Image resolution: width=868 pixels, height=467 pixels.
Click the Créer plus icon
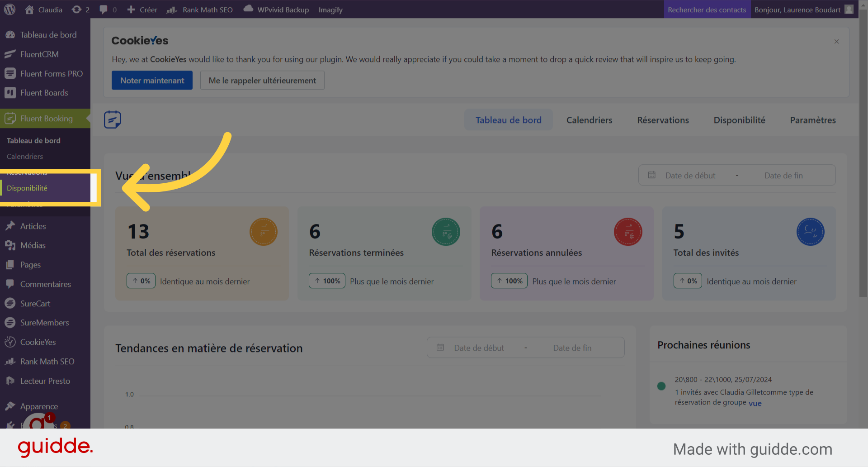[x=131, y=10]
